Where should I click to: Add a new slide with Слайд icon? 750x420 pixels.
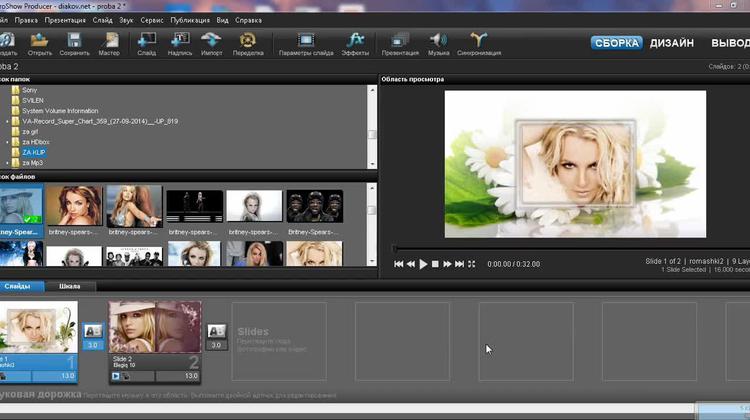146,44
